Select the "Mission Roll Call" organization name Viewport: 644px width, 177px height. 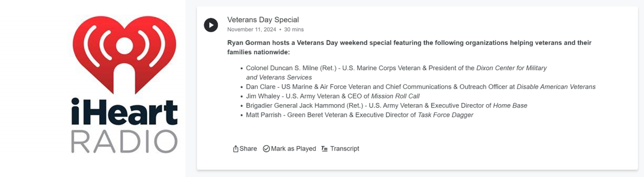pos(395,96)
